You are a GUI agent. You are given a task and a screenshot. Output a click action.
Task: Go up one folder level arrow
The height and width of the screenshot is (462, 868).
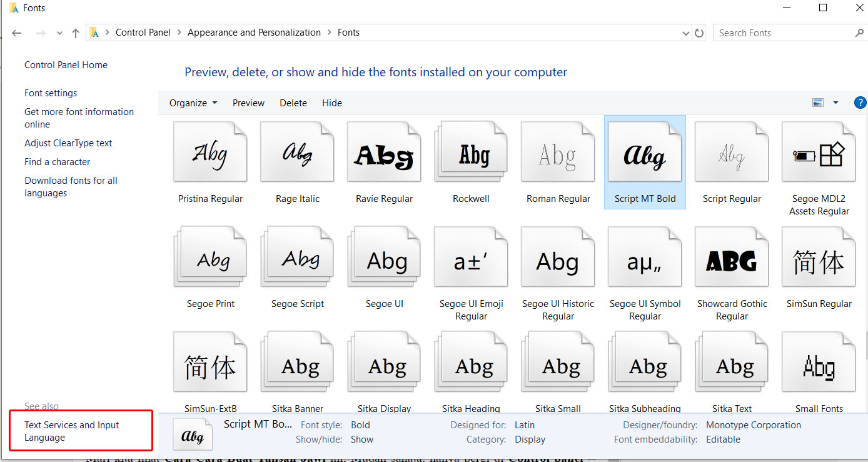pos(76,33)
